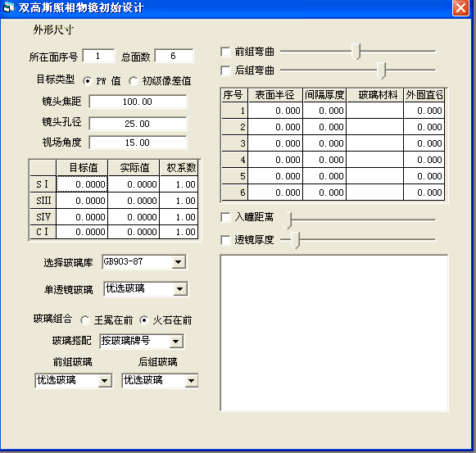
Task: Select the SIV 实际值 cell
Action: pyautogui.click(x=134, y=217)
